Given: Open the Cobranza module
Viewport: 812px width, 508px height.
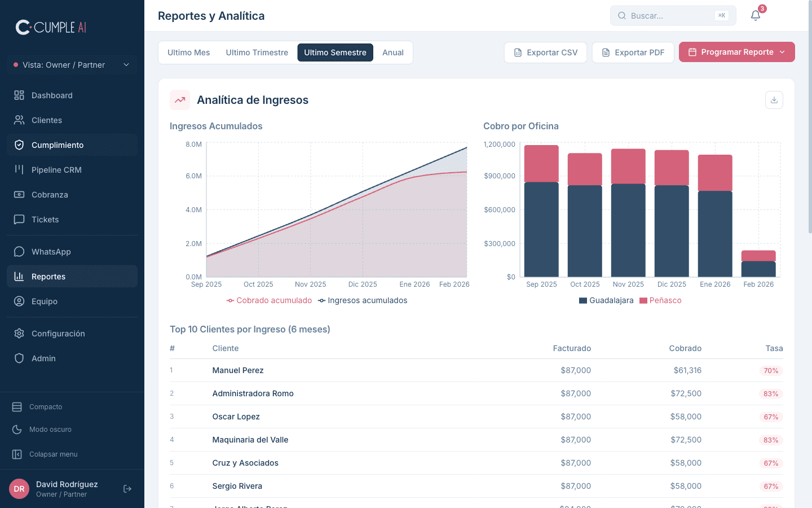Looking at the screenshot, I should (x=50, y=194).
